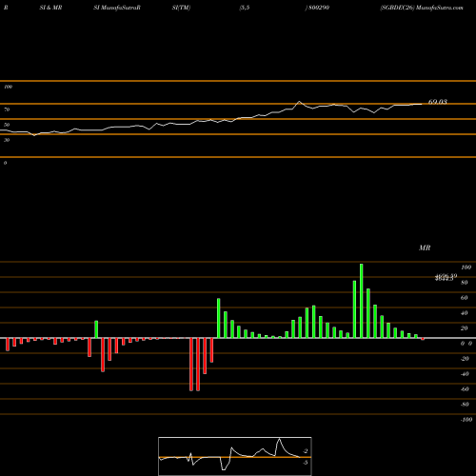Image resolution: width=476 pixels, height=476 pixels.
Task: Click the MR label above bar chart
Action: click(425, 248)
